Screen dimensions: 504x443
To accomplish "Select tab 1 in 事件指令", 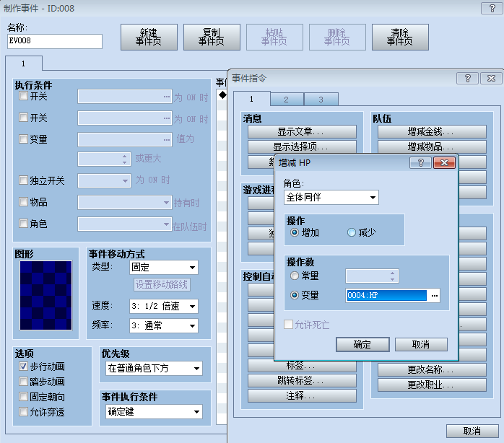I will point(251,99).
